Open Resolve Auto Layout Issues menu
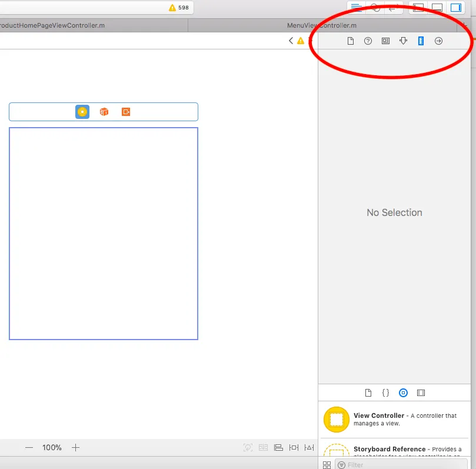Image resolution: width=476 pixels, height=469 pixels. coord(309,447)
